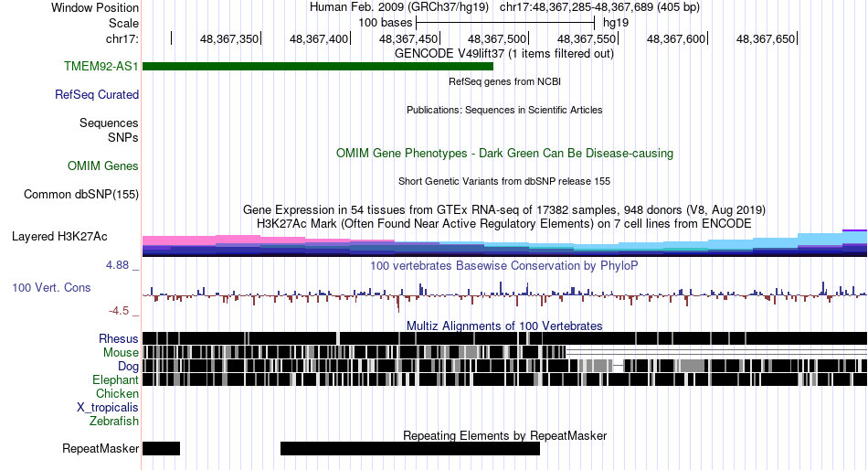Click the chr17: ruler label
Screen dimensions: 868x470
point(122,38)
